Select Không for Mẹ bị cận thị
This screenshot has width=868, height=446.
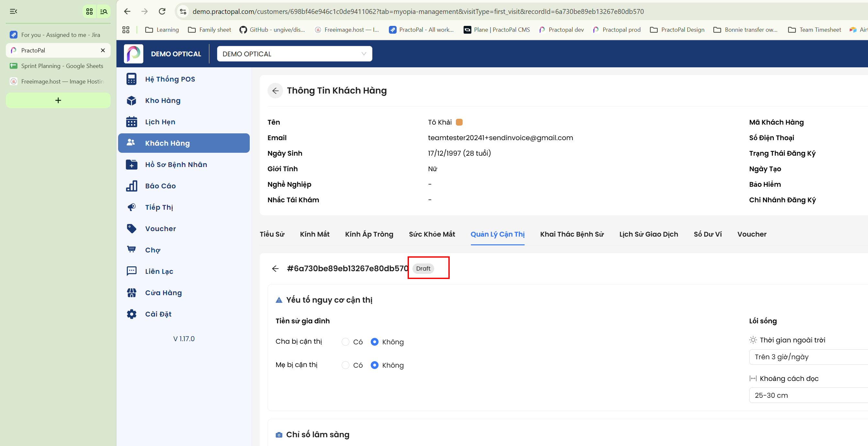(374, 365)
